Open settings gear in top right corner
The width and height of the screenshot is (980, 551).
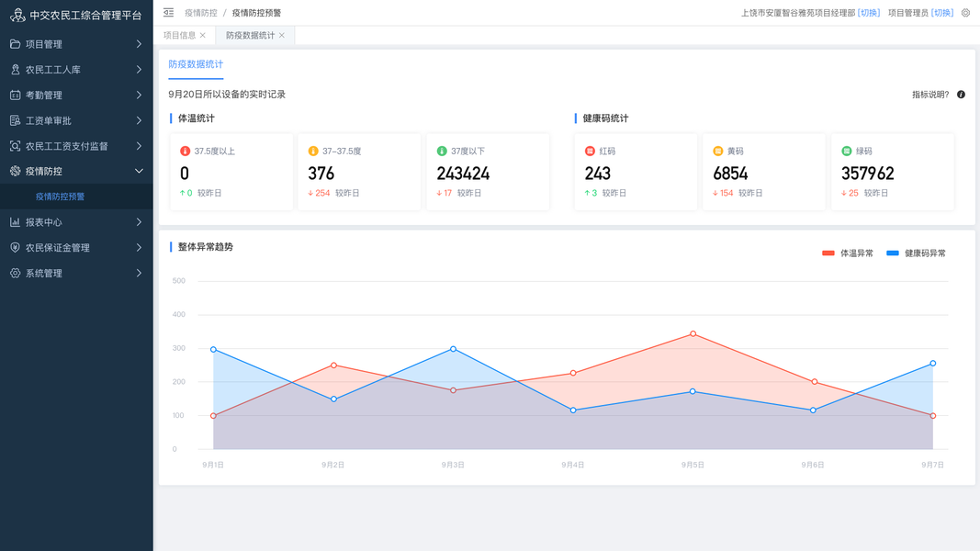coord(965,13)
